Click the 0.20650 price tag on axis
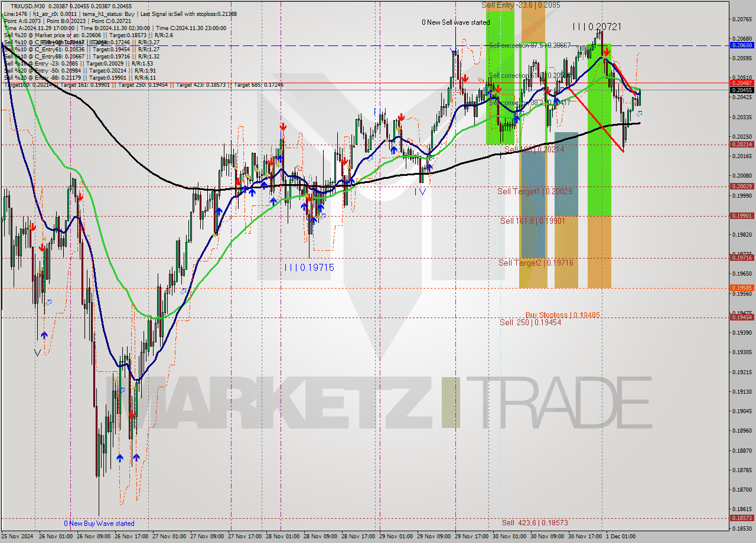The image size is (756, 543). coord(742,45)
